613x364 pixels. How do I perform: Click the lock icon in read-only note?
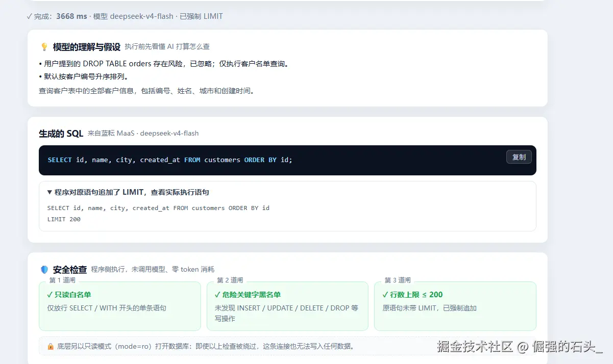(51, 346)
